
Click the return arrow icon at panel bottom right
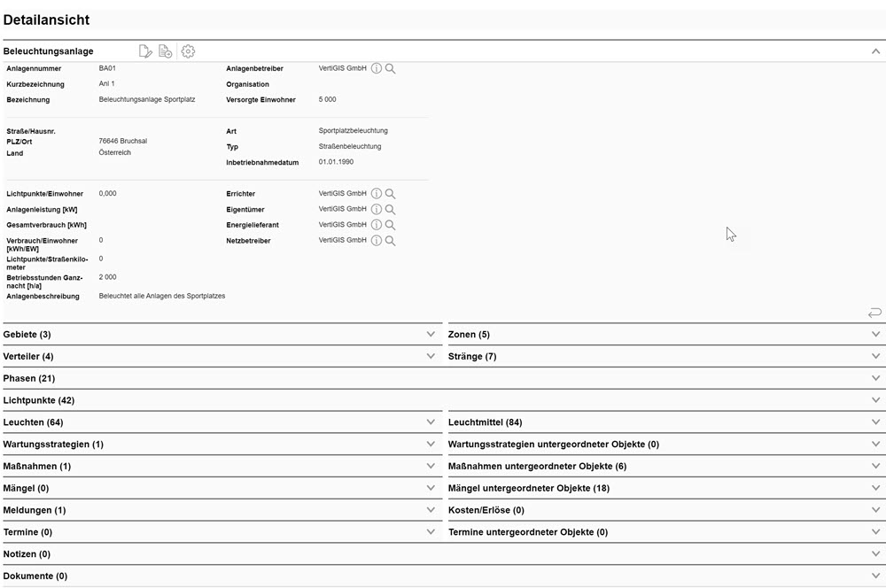point(874,313)
